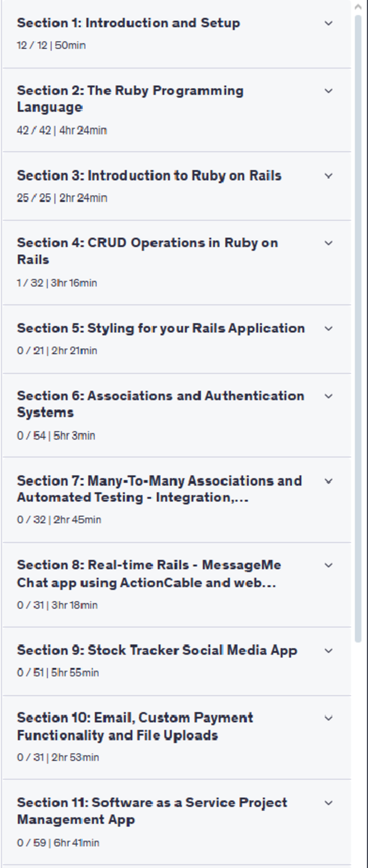Click scrollbar up arrow at top
The width and height of the screenshot is (368, 868).
point(358,7)
